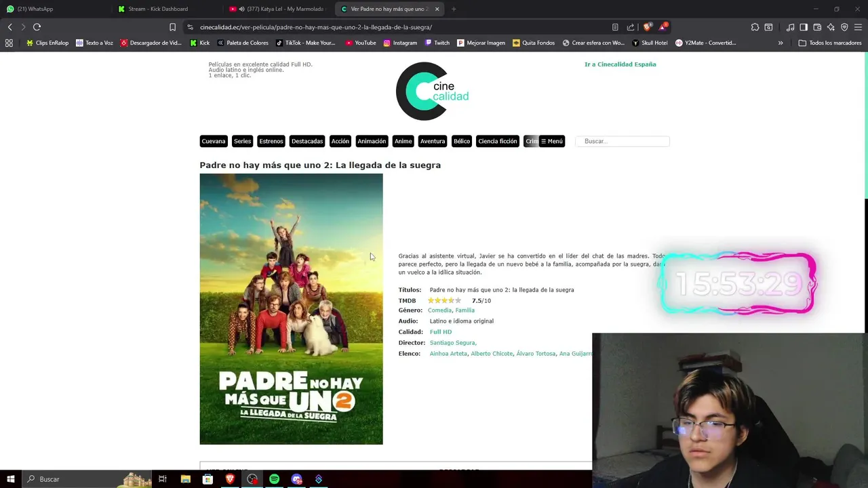Open the Skull Hotel bookmark

[x=650, y=43]
